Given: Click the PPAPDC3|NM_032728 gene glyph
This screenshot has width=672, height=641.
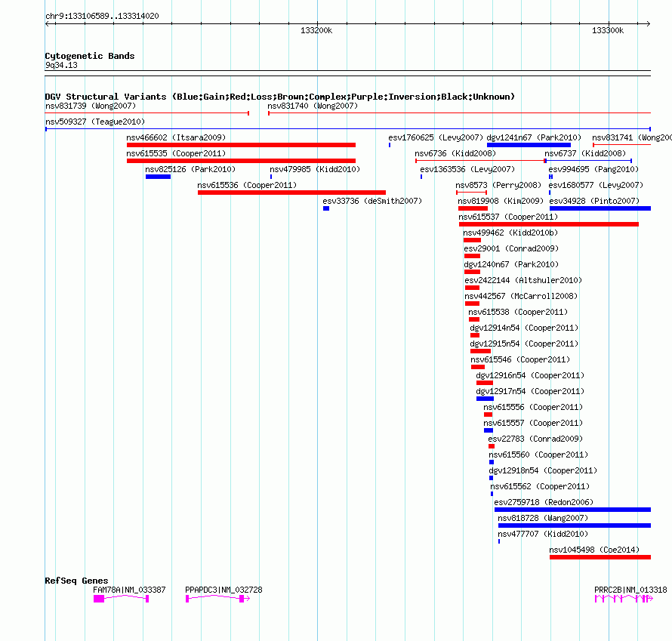Looking at the screenshot, I should pos(217,599).
